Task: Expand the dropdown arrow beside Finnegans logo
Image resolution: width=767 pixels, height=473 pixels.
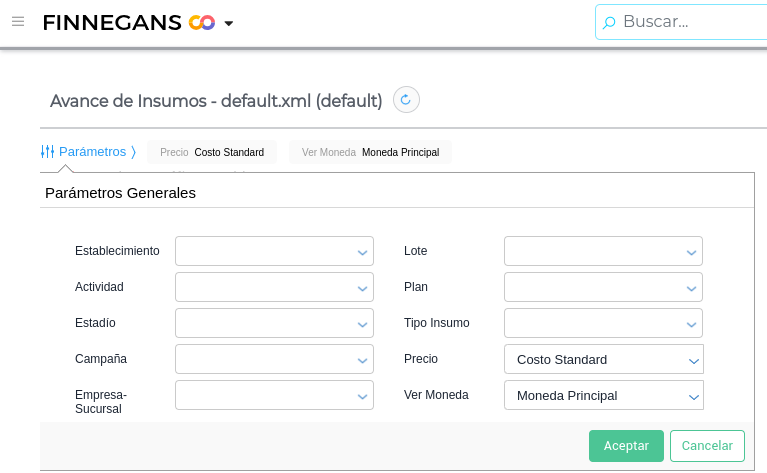Action: [x=229, y=23]
